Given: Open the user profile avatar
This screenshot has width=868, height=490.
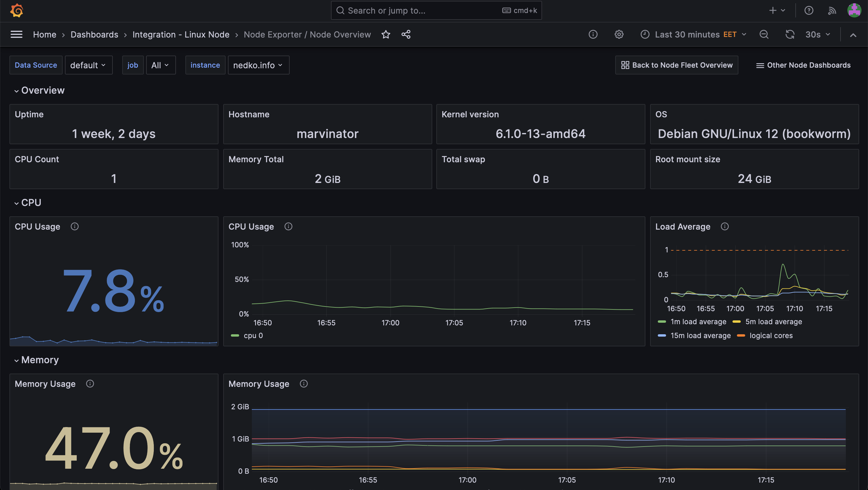Looking at the screenshot, I should click(x=854, y=10).
